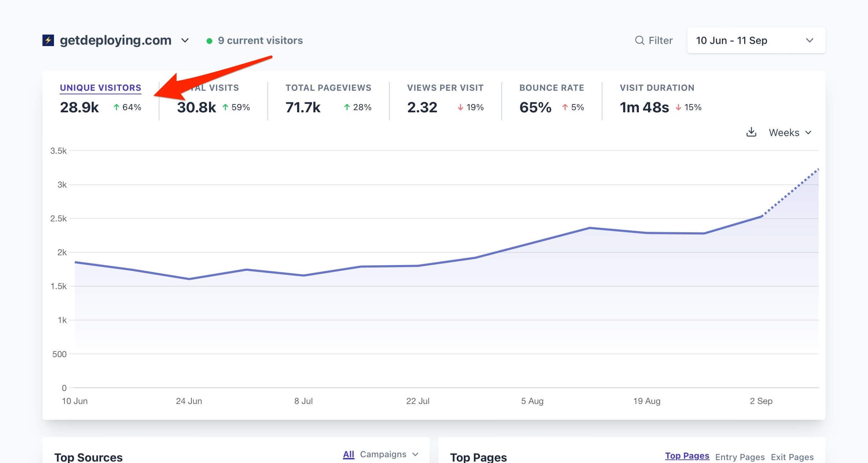868x463 pixels.
Task: Select the Unique Visitors metric
Action: coord(100,88)
